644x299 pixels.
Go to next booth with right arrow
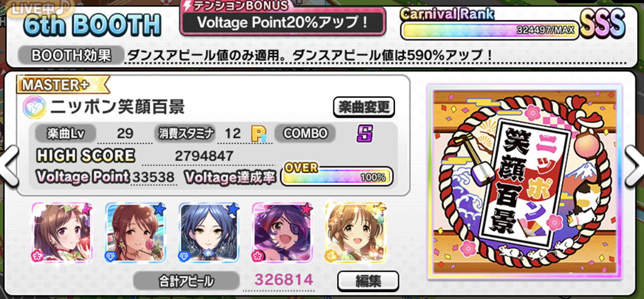pyautogui.click(x=634, y=165)
